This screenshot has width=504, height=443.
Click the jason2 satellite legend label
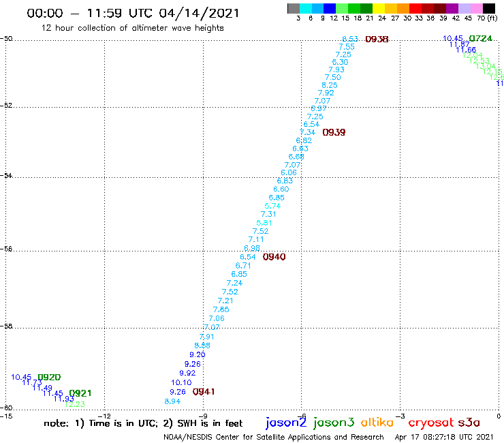[x=286, y=423]
